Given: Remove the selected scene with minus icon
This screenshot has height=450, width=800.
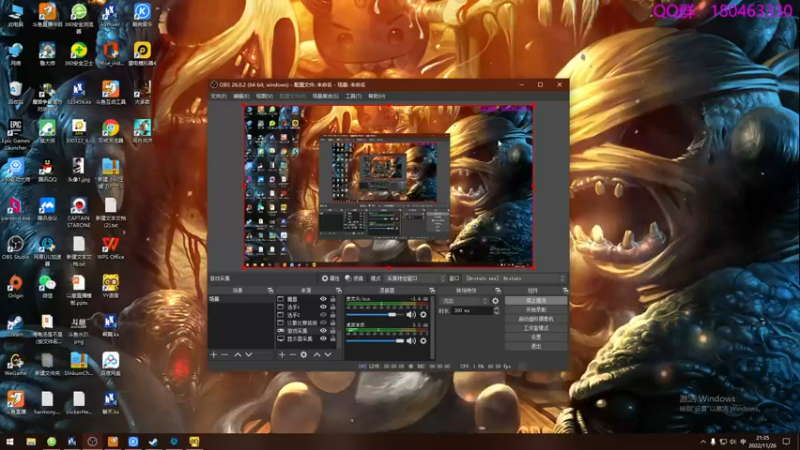Looking at the screenshot, I should [224, 355].
